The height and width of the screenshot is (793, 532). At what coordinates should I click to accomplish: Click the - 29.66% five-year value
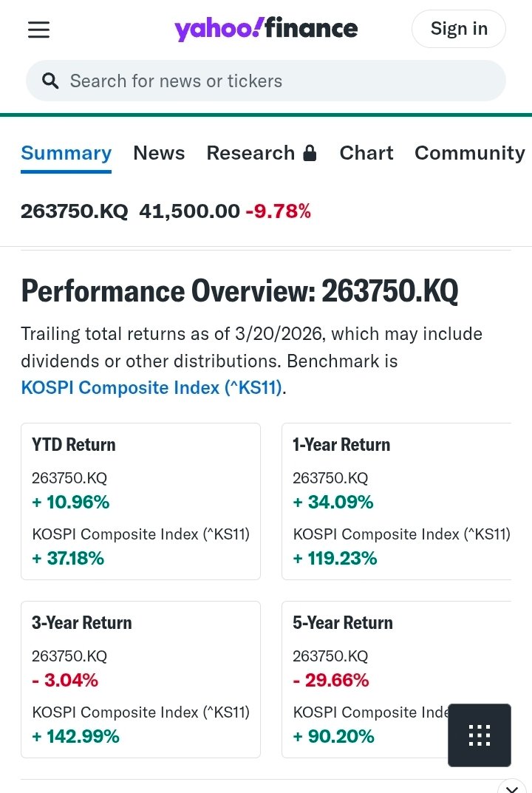pyautogui.click(x=331, y=680)
